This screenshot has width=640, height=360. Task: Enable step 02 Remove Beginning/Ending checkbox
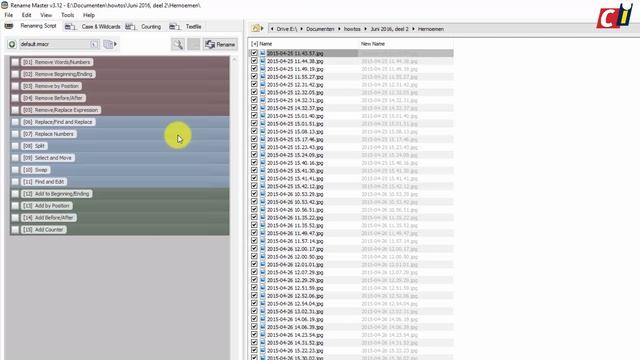pyautogui.click(x=15, y=74)
